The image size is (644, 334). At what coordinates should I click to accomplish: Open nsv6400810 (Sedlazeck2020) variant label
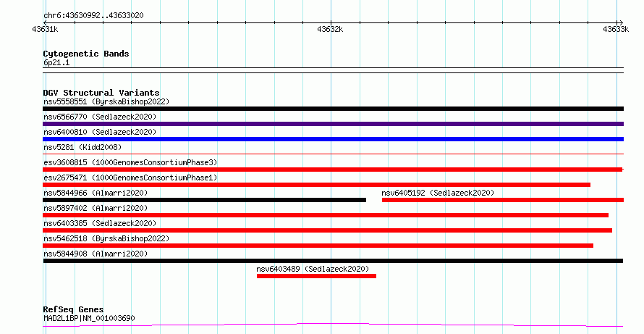coord(100,132)
